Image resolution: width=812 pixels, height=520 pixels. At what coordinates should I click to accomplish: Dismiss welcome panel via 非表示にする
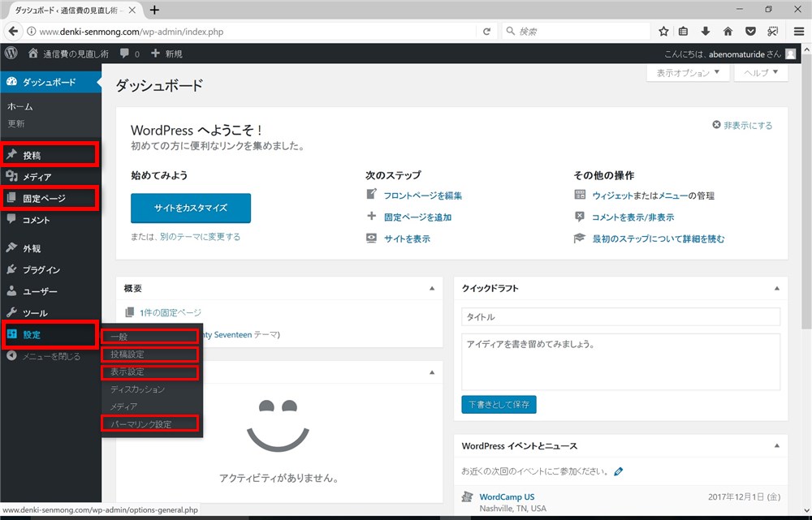pyautogui.click(x=742, y=126)
